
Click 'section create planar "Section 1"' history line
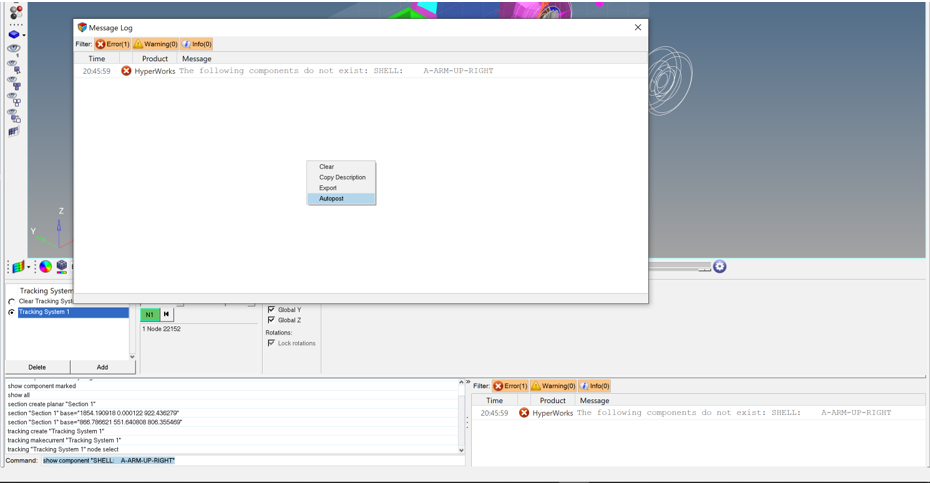[x=52, y=404]
